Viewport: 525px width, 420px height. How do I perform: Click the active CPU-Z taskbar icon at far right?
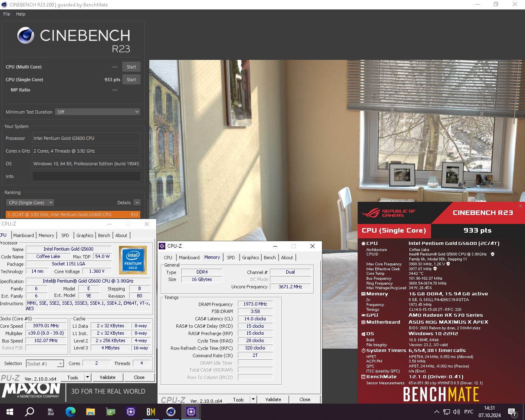tap(191, 412)
